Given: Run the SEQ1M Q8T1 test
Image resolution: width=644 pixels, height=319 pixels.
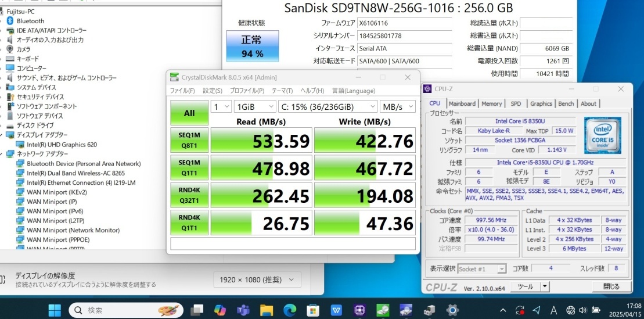Looking at the screenshot, I should point(189,140).
